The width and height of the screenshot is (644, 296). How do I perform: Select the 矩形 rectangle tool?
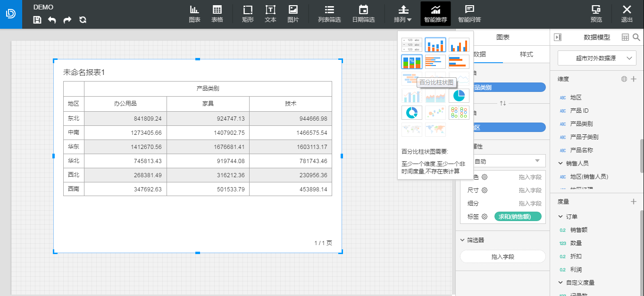pyautogui.click(x=248, y=14)
